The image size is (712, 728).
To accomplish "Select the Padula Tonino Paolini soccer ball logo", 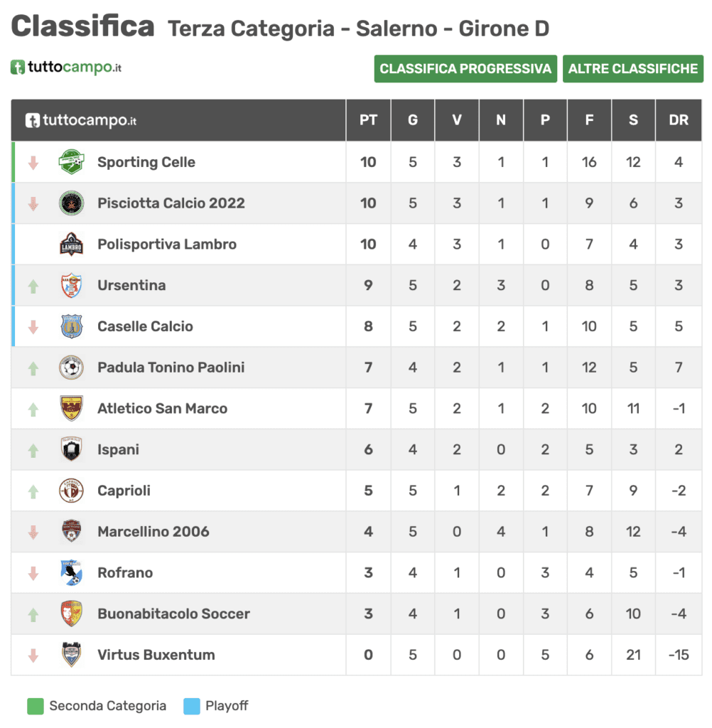I will click(x=72, y=368).
